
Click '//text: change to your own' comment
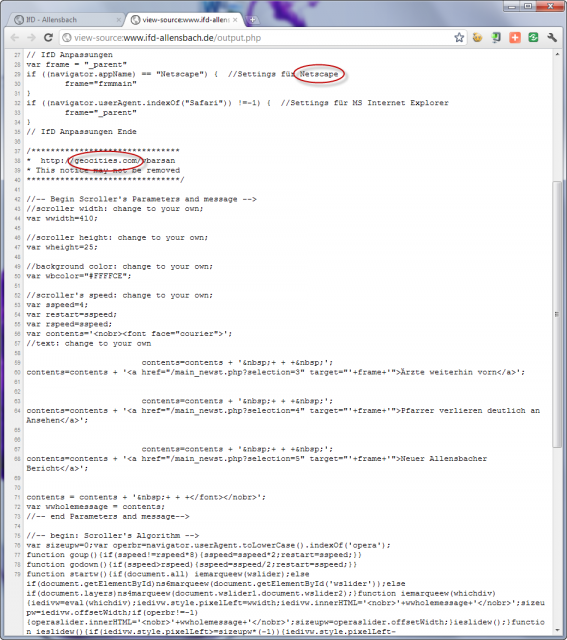[89, 344]
